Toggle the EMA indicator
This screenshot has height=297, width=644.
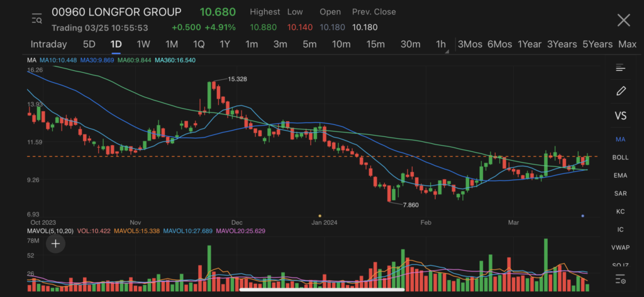620,175
